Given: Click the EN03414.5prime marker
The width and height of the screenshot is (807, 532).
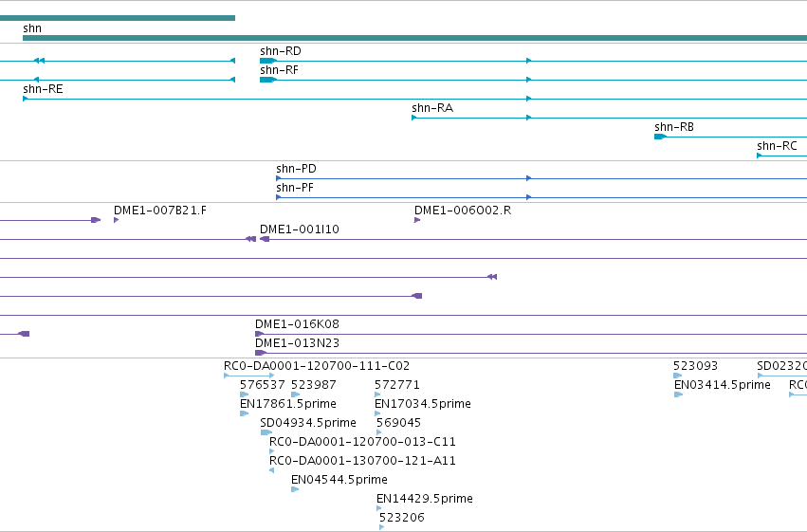Looking at the screenshot, I should [x=678, y=394].
